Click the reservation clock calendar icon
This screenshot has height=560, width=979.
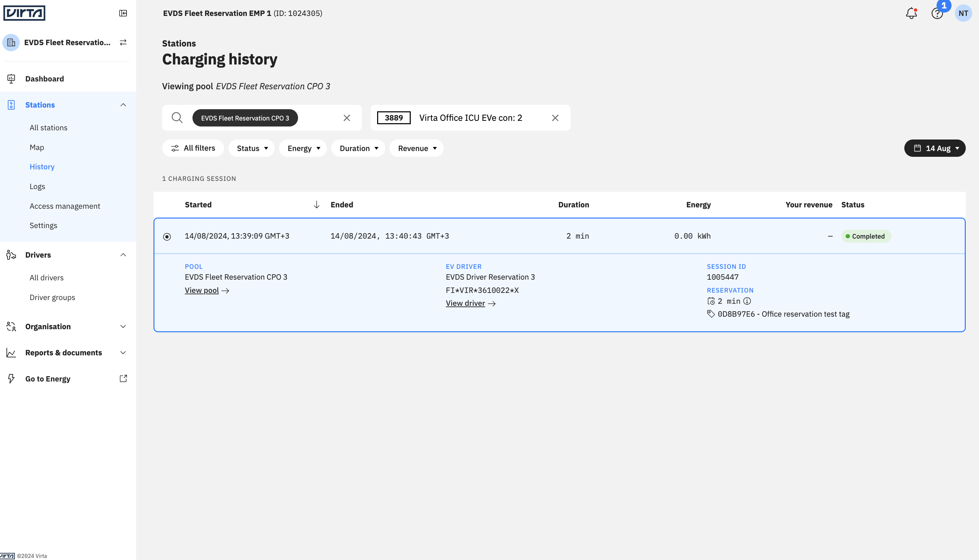pos(711,301)
